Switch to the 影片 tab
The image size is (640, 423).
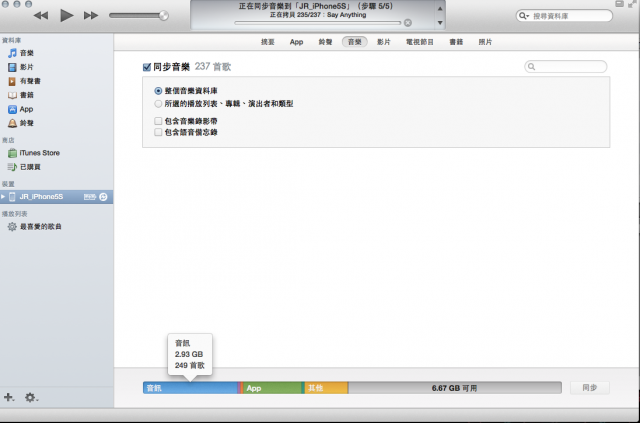coord(384,42)
